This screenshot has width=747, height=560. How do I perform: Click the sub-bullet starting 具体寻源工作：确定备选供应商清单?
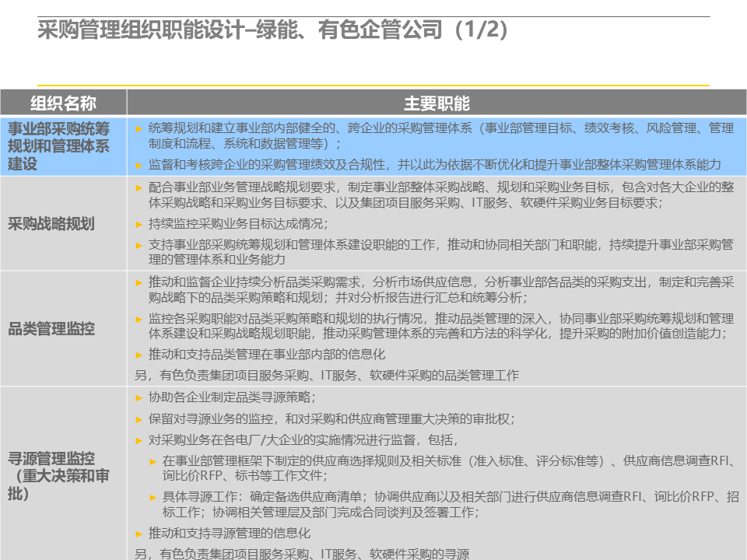coord(451,504)
